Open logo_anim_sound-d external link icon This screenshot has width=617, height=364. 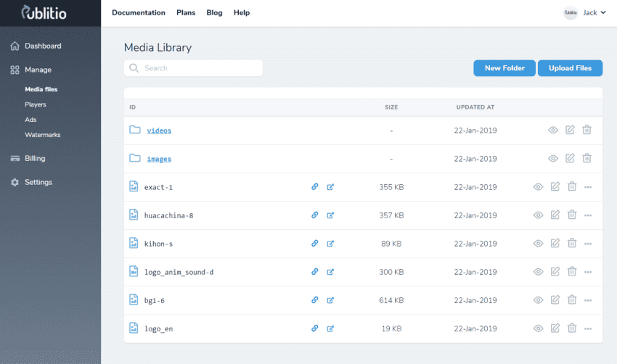coord(330,271)
